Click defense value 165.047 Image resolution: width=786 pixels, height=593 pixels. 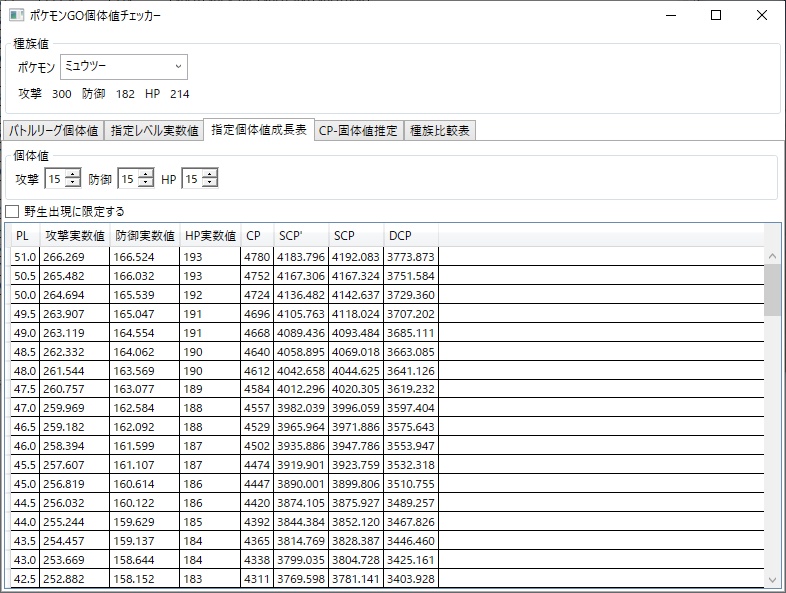145,314
